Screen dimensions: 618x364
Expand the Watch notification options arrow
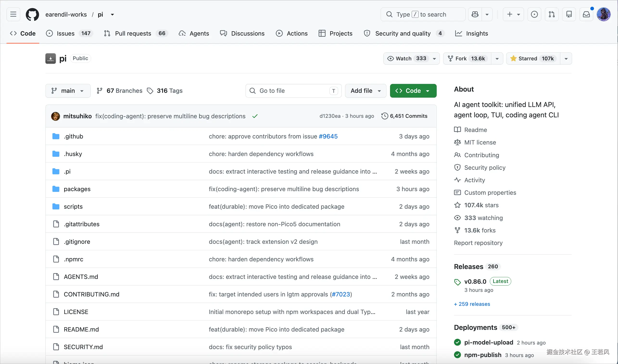pyautogui.click(x=435, y=59)
